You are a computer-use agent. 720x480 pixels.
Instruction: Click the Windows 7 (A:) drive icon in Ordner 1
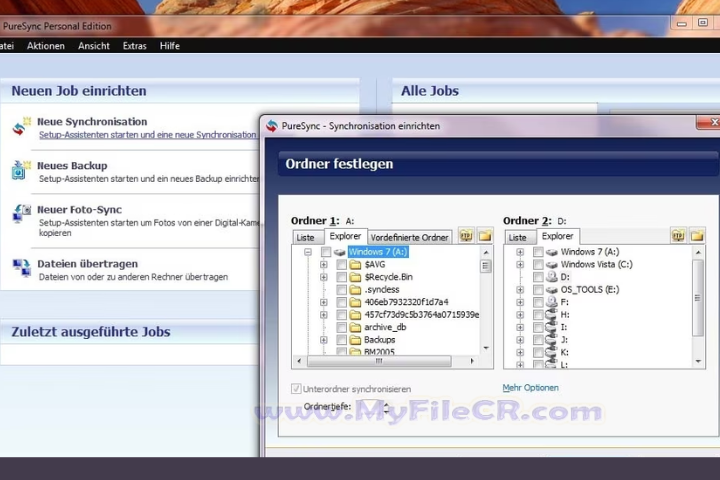(x=339, y=252)
